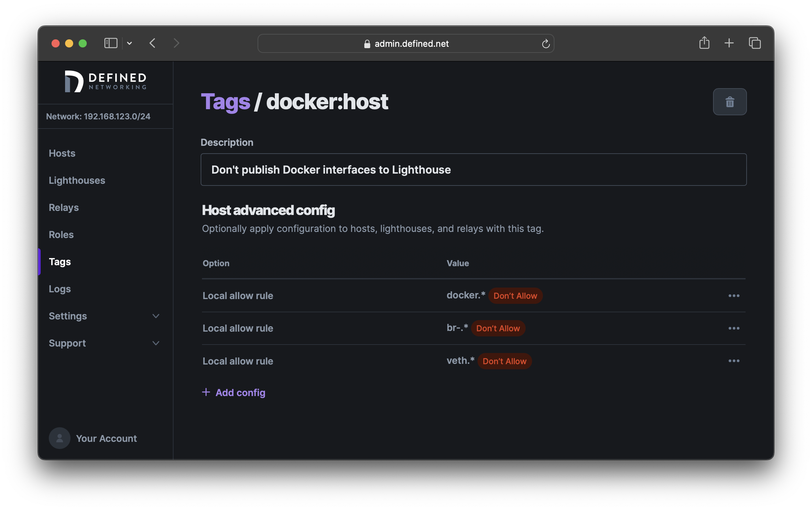This screenshot has height=510, width=812.
Task: Select the Roles sidebar item
Action: 61,234
